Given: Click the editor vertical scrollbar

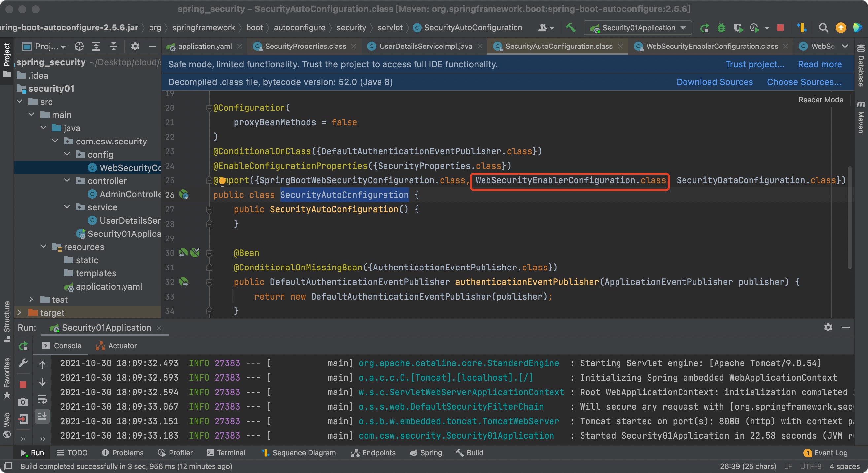Looking at the screenshot, I should pyautogui.click(x=850, y=217).
